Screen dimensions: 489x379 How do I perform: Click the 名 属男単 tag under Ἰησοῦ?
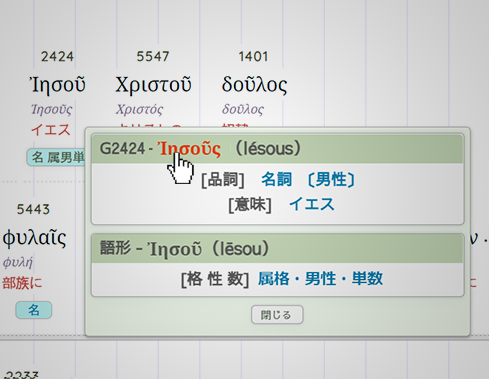pyautogui.click(x=57, y=157)
